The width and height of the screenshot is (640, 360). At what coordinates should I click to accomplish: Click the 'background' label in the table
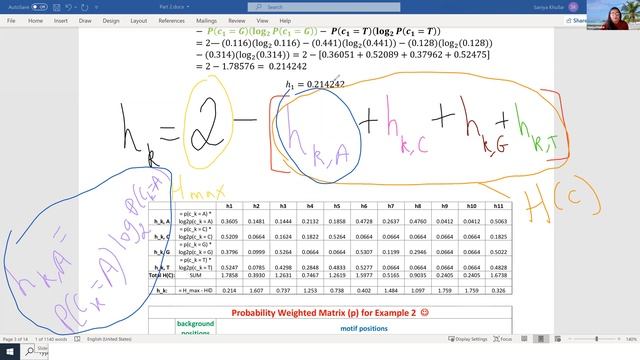click(x=196, y=324)
